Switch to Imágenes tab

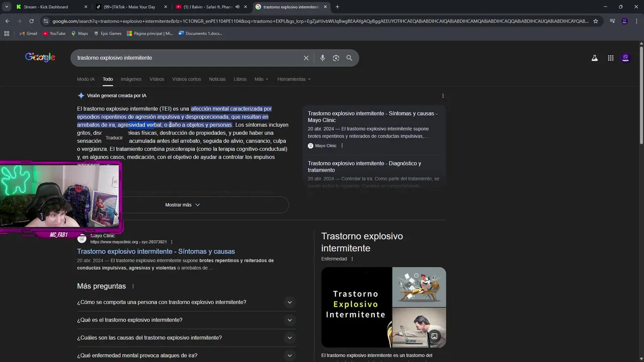tap(131, 79)
